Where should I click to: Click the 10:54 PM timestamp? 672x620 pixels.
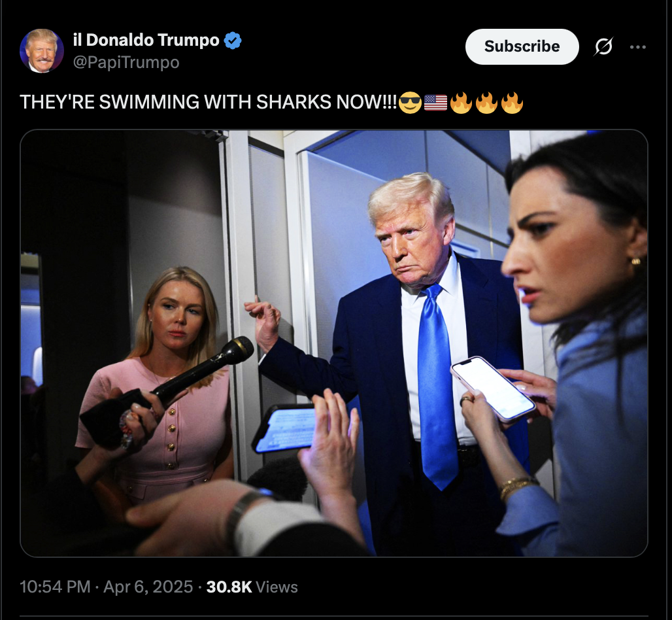tap(55, 587)
